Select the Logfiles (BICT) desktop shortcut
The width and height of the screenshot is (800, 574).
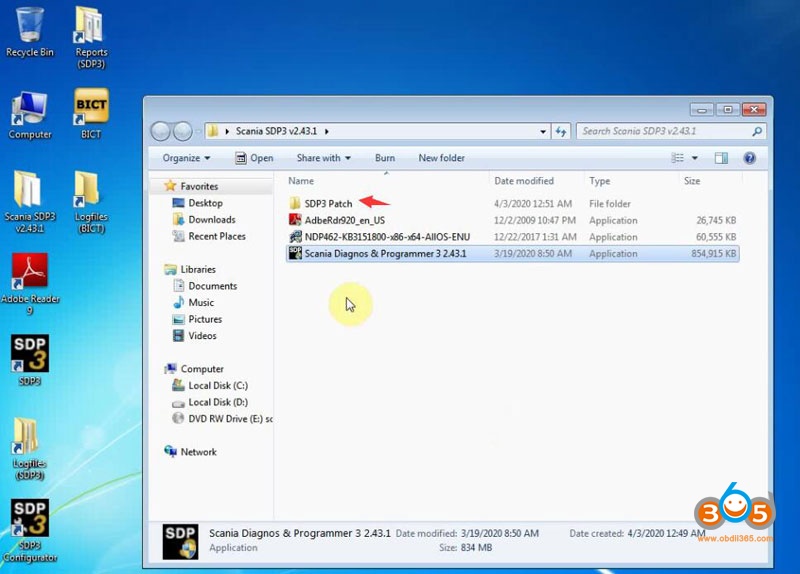(91, 202)
